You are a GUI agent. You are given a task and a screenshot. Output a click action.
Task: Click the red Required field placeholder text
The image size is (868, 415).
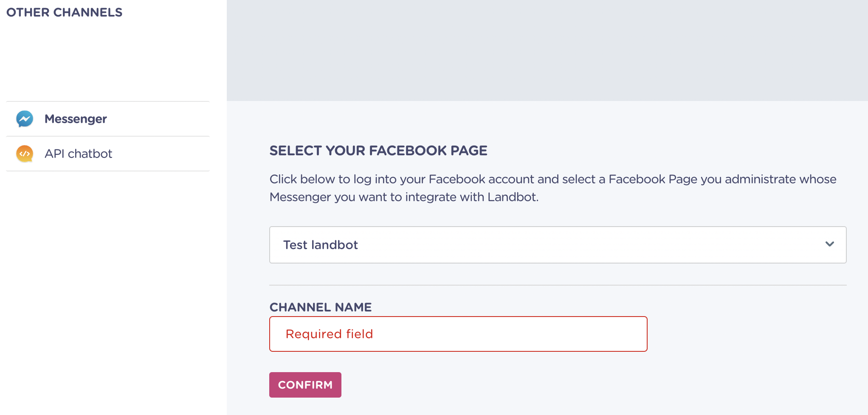[x=329, y=334]
